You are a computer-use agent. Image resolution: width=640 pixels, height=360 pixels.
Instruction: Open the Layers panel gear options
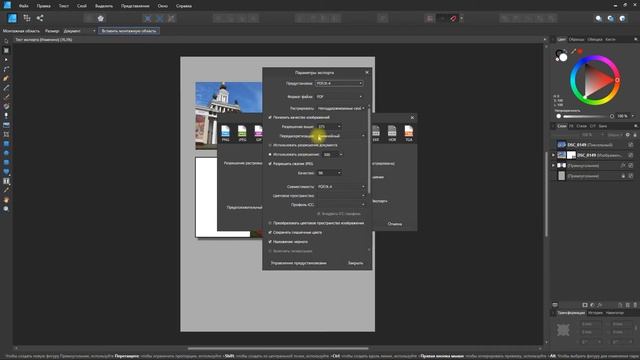pyautogui.click(x=628, y=135)
